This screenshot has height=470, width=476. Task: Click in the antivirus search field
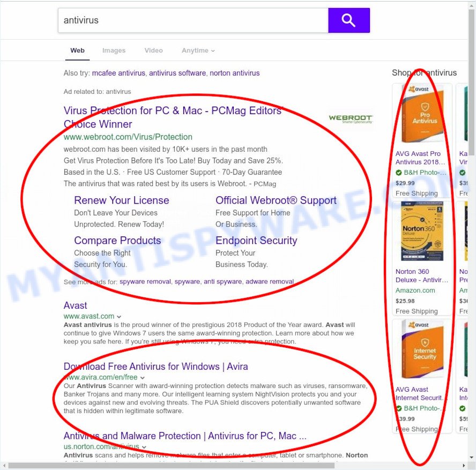tap(193, 20)
